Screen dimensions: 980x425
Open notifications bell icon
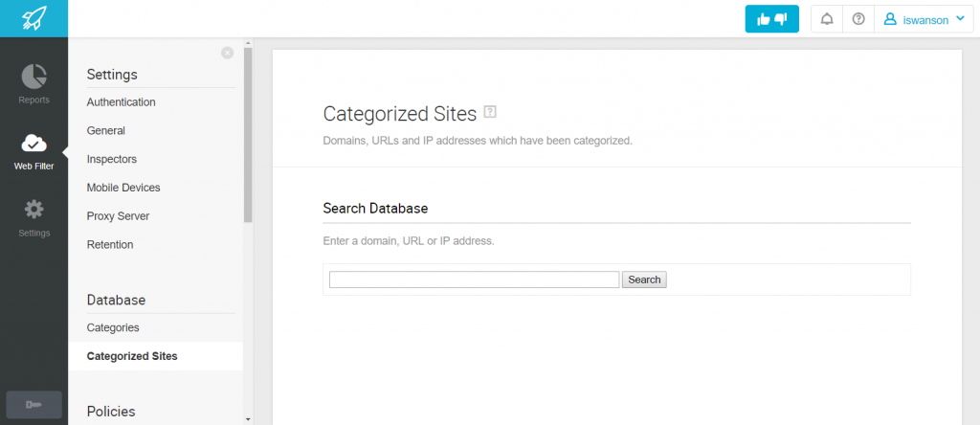826,19
